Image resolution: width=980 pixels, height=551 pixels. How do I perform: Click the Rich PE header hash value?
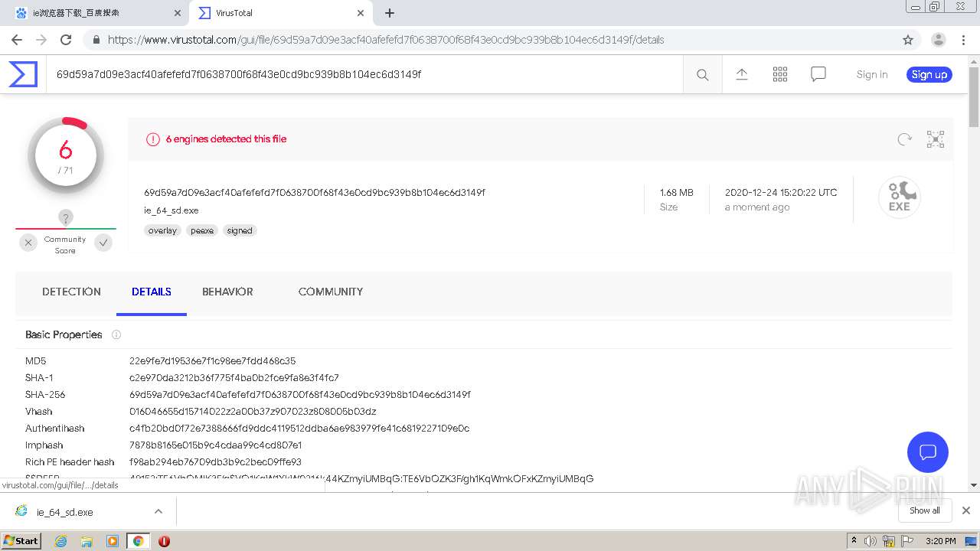point(215,461)
